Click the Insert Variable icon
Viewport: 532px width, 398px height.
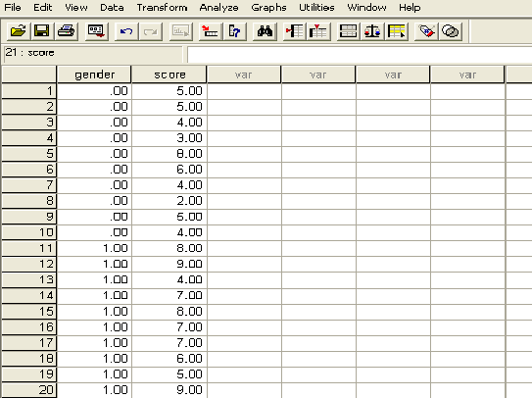(x=318, y=31)
